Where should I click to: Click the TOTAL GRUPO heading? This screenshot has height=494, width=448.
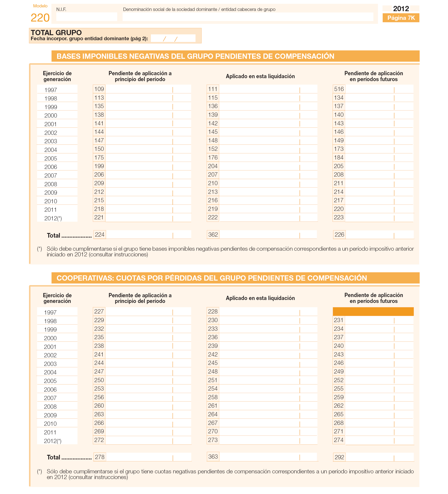(x=56, y=33)
